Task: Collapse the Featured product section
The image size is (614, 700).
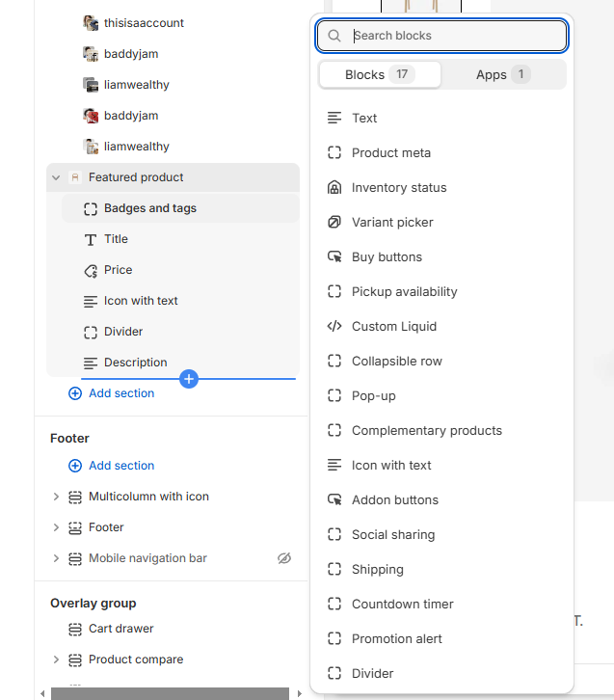Action: [x=56, y=177]
